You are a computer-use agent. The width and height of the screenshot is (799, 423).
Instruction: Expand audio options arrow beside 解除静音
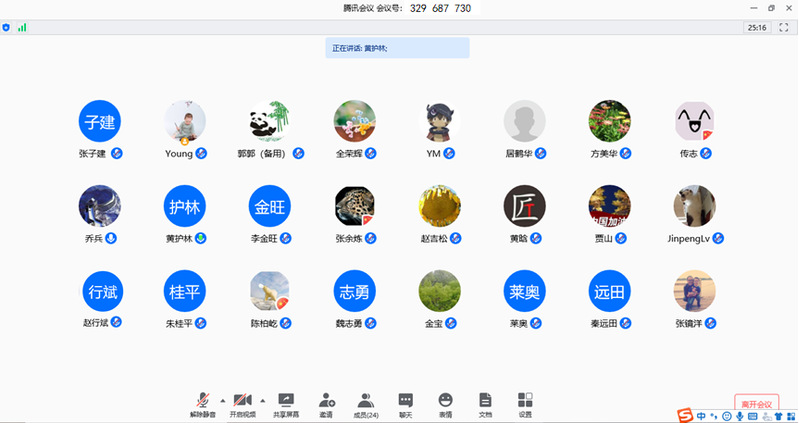click(x=222, y=399)
